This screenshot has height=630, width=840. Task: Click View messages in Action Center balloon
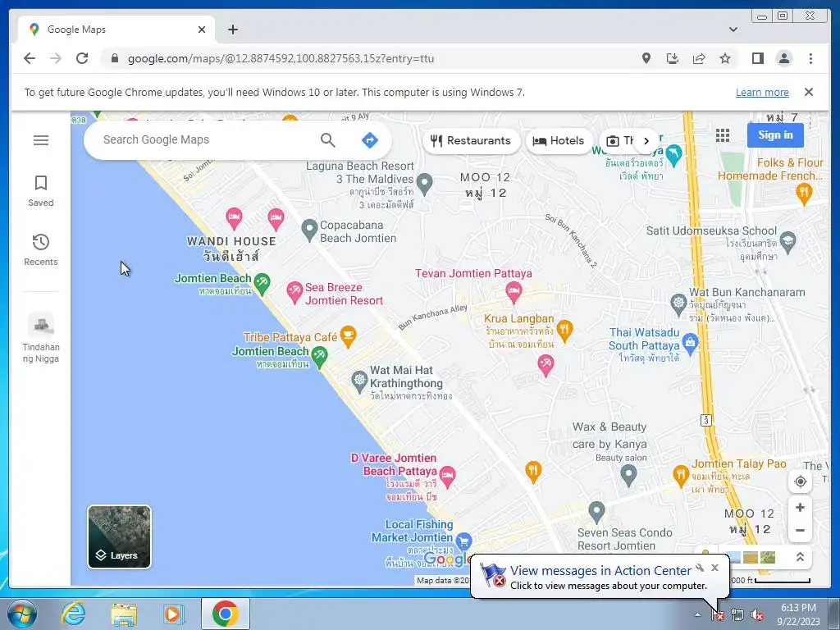click(600, 571)
